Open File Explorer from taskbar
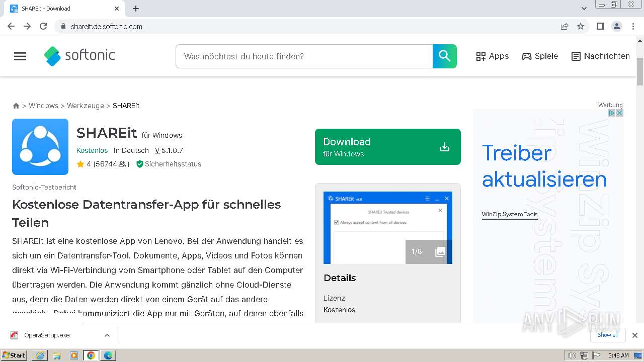This screenshot has width=644, height=362. coord(57,355)
